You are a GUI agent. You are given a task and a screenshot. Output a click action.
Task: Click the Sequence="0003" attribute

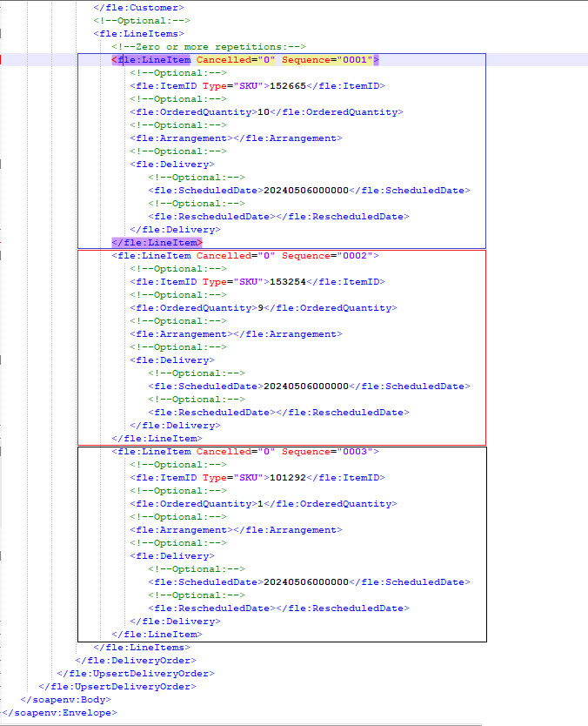click(x=328, y=452)
